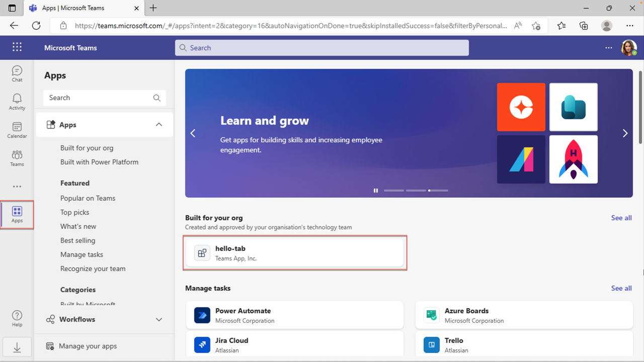Image resolution: width=644 pixels, height=362 pixels.
Task: Click the Teams top search bar
Action: tap(322, 48)
